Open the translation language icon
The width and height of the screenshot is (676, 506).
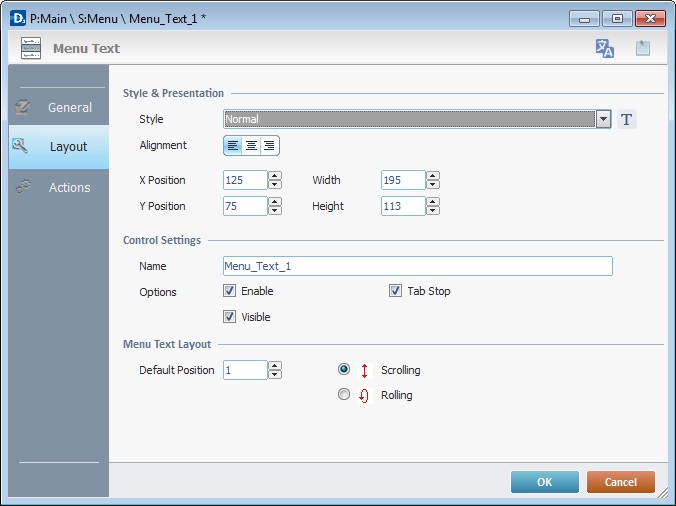(604, 48)
